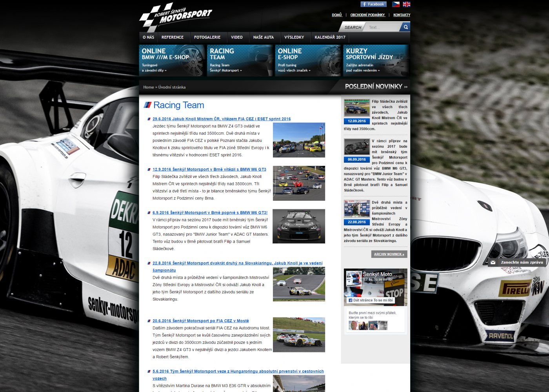Click the envelope icon of Zanechte nám zprávu
549x392 pixels.
[x=493, y=263]
